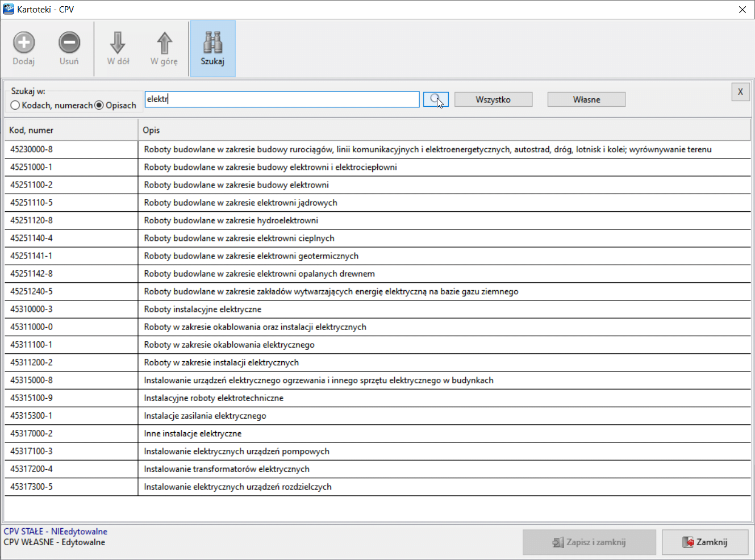
Task: Click 'Instalacje zasilania elektrycznego' description
Action: pos(444,416)
